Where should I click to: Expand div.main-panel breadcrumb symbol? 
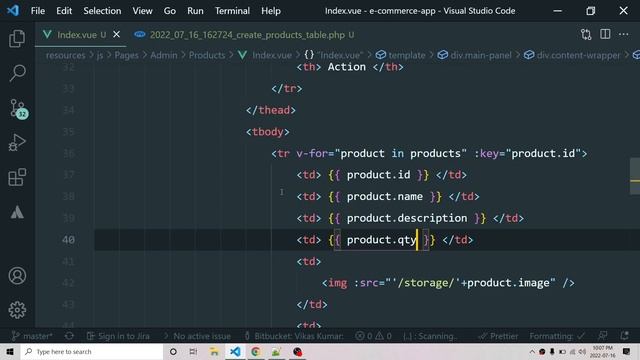point(474,55)
